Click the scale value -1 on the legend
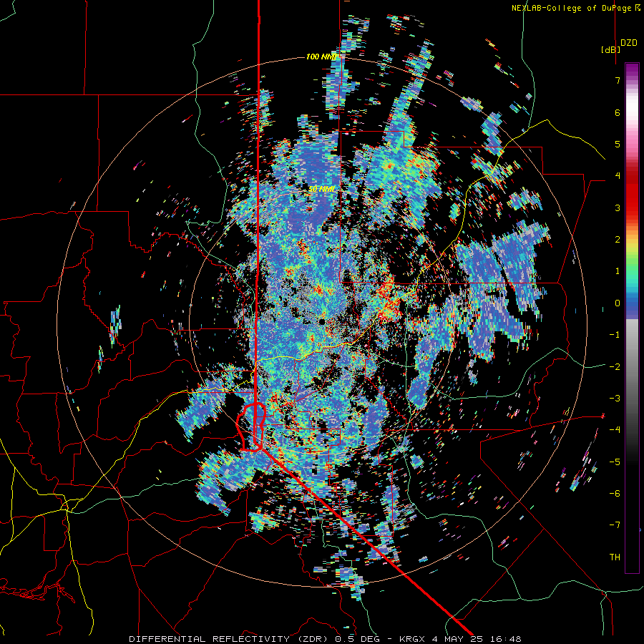This screenshot has height=644, width=644. (615, 335)
